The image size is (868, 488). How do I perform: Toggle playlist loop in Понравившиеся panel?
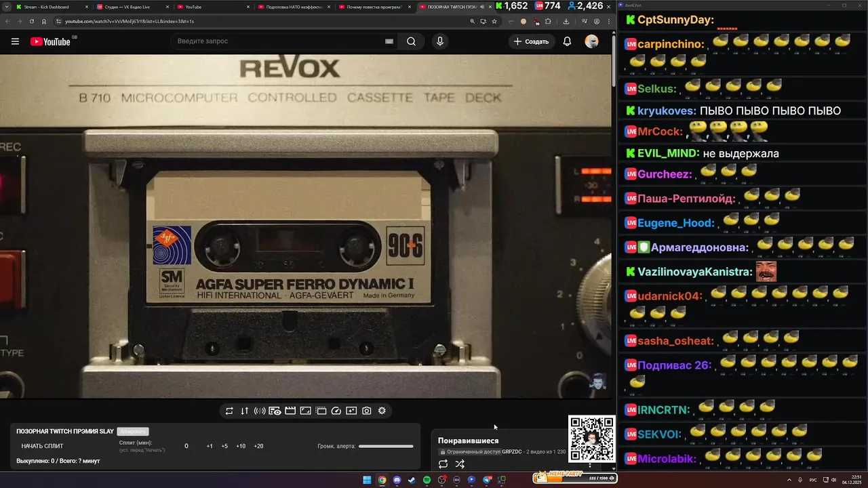click(443, 464)
